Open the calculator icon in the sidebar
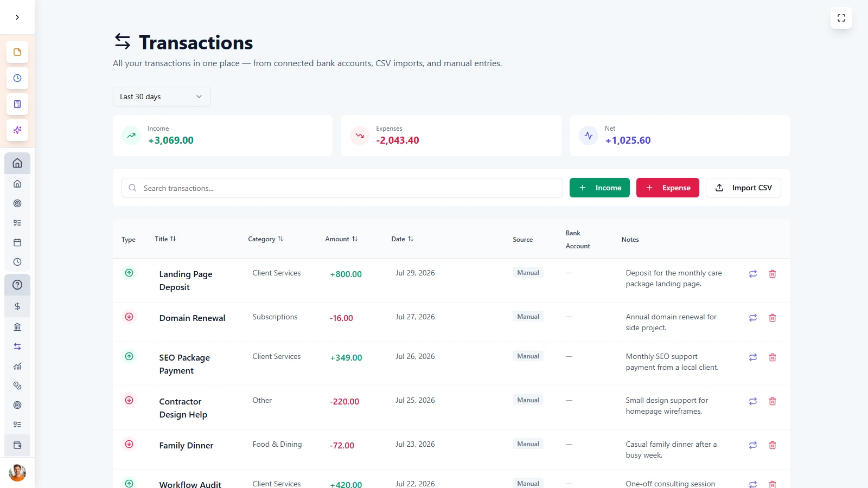868x488 pixels. tap(17, 104)
